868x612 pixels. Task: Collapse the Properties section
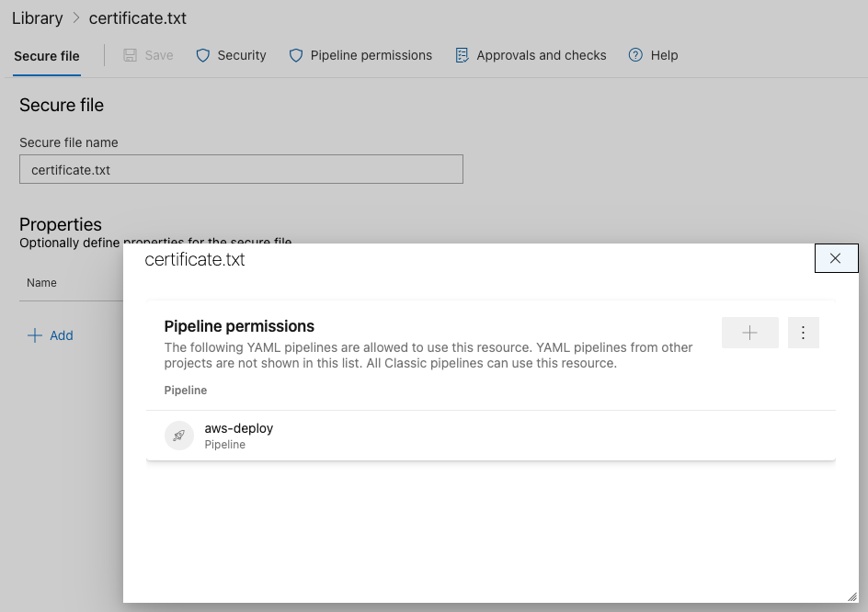(x=61, y=224)
